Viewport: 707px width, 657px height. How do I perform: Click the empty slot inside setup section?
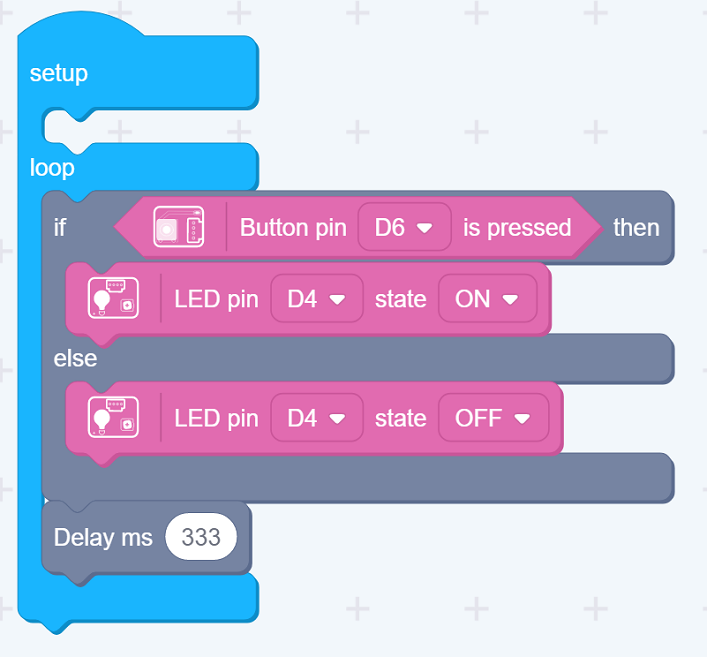pos(151,128)
